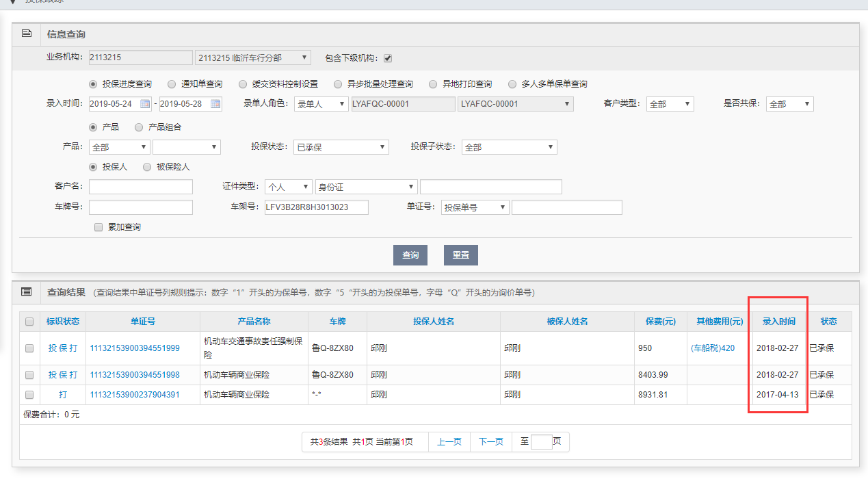Expand the 是否共保 dropdown
This screenshot has width=868, height=481.
789,104
